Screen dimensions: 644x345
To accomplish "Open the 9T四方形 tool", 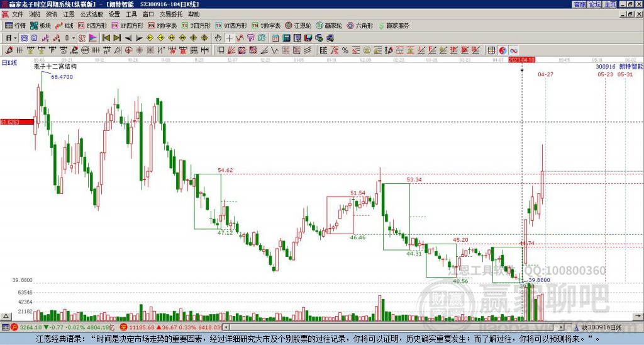I will click(x=231, y=25).
